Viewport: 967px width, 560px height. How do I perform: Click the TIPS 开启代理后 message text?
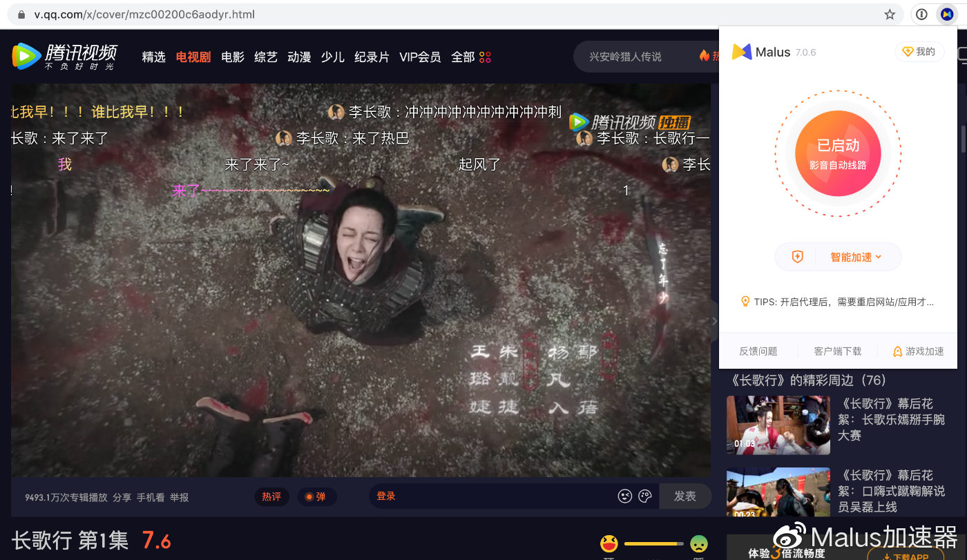(843, 302)
